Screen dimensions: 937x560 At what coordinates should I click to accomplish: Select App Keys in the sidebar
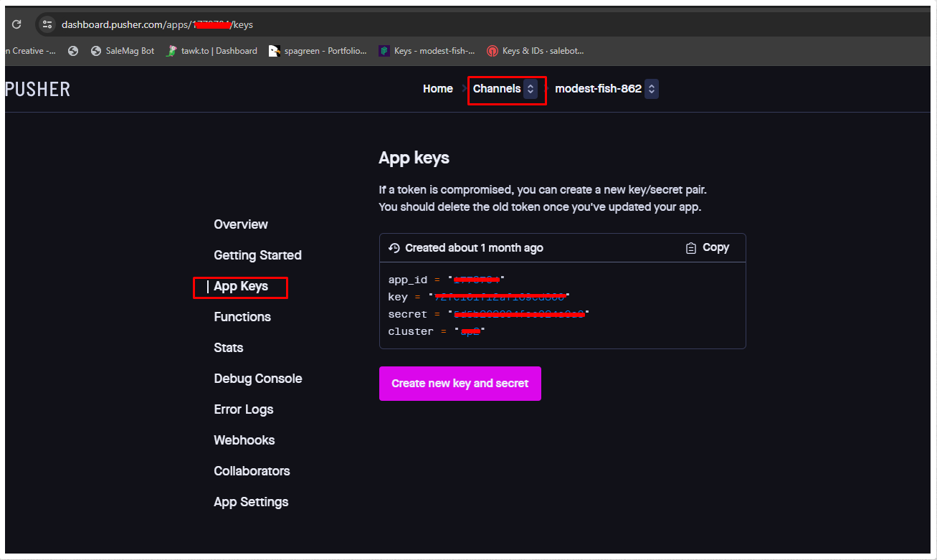[x=241, y=286]
